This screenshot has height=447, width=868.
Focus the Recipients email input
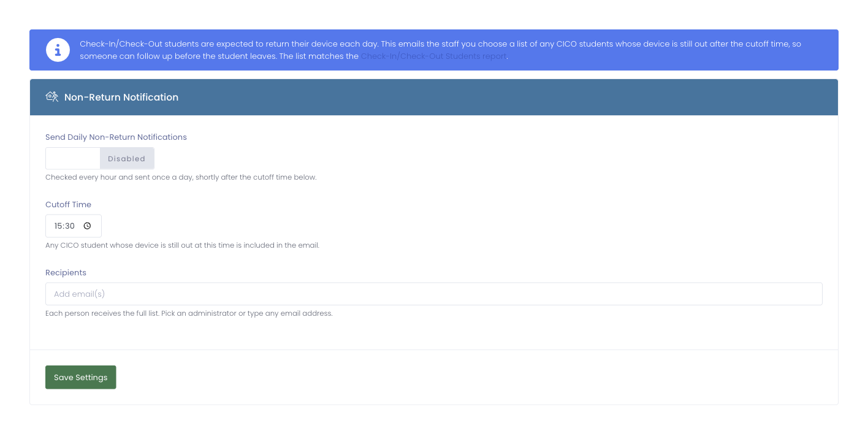pos(433,294)
